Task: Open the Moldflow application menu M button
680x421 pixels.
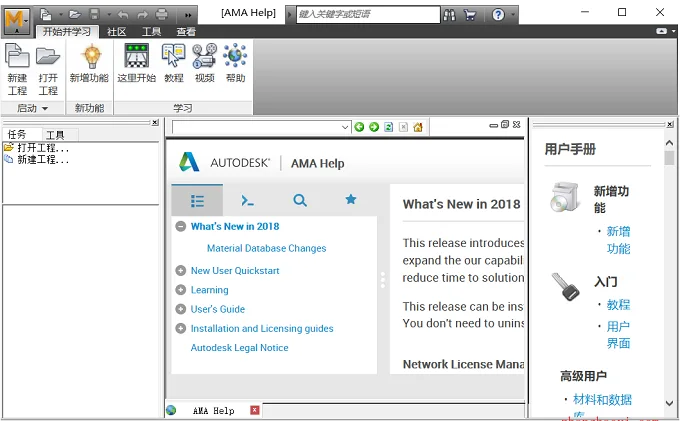Action: [x=17, y=21]
